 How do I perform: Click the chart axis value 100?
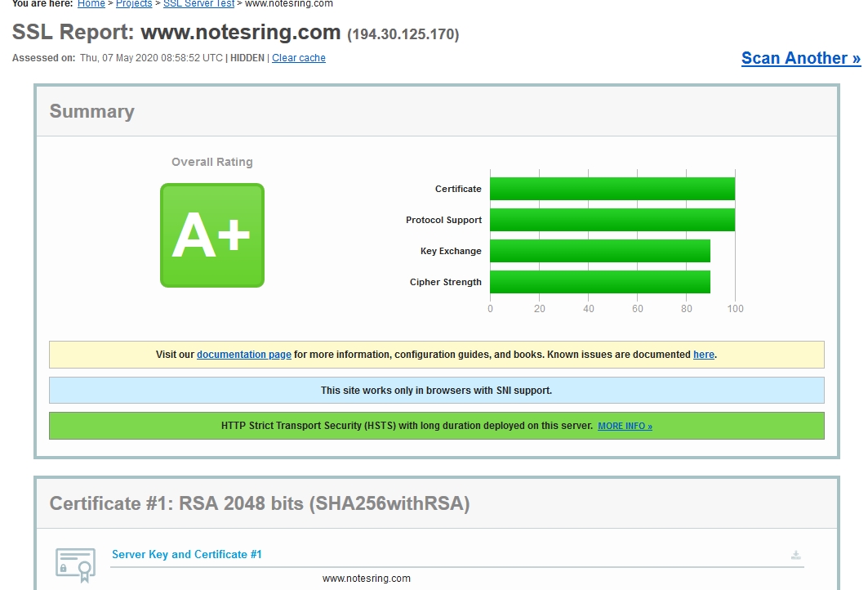[x=735, y=309]
